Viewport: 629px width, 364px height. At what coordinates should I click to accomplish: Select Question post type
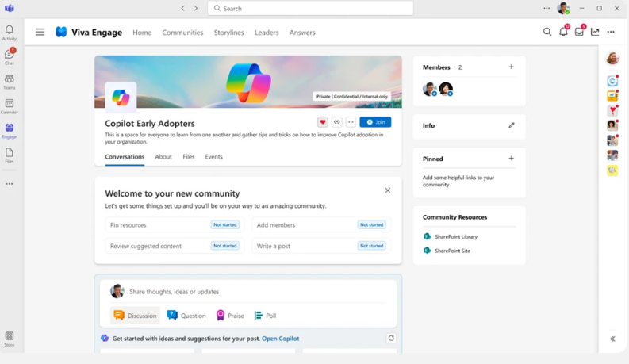tap(186, 316)
